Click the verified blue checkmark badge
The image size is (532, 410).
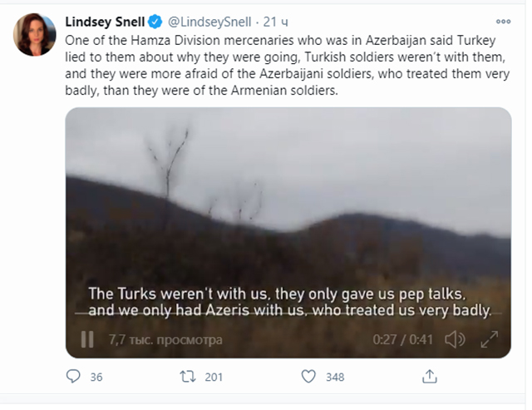click(155, 22)
